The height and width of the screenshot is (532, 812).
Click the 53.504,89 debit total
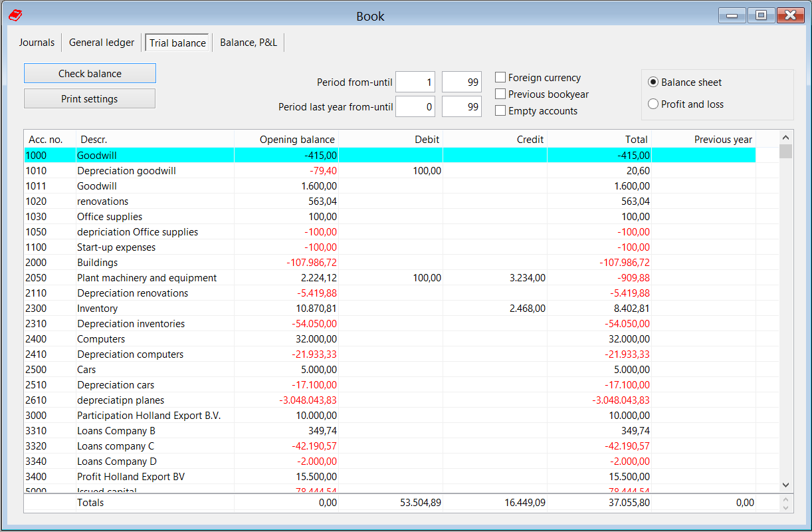(x=421, y=503)
